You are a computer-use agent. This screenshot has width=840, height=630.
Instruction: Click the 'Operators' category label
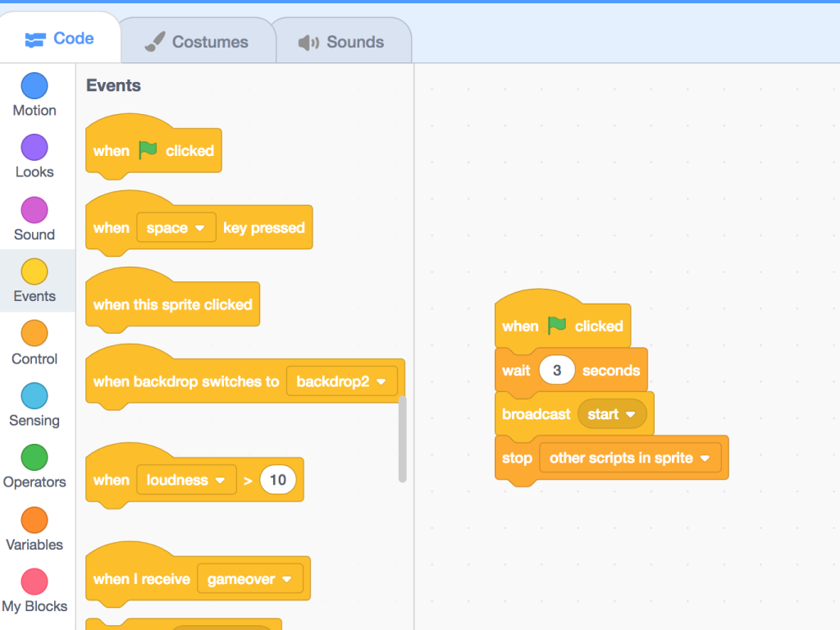point(34,482)
